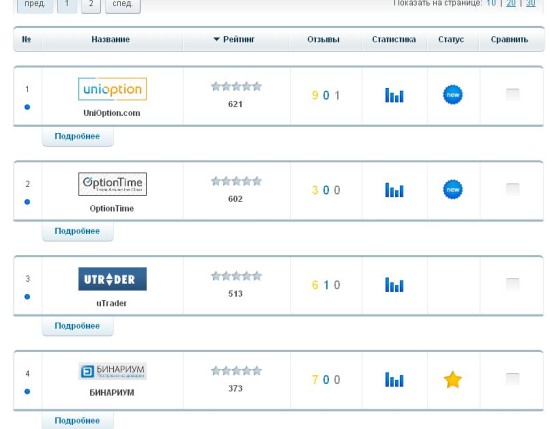Show 20 items per page

coord(511,4)
